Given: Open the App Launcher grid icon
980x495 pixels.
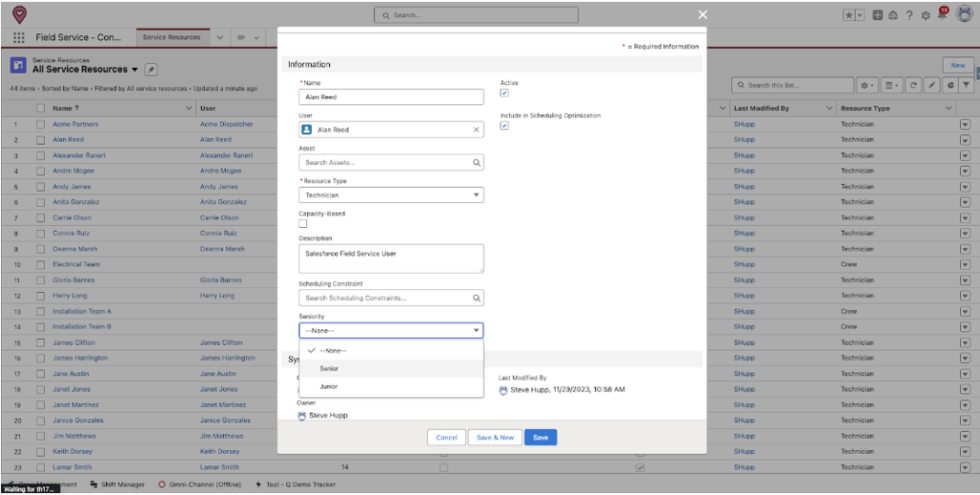Looking at the screenshot, I should pos(19,37).
